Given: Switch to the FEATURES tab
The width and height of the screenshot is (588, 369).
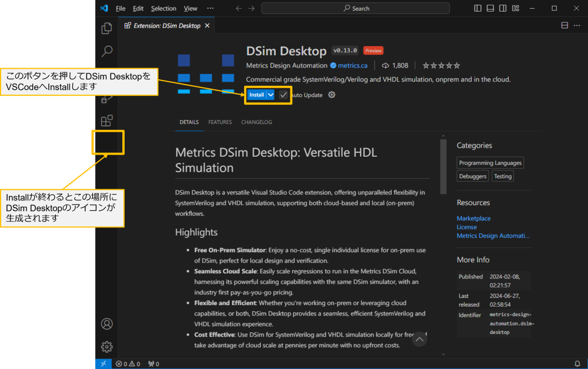Looking at the screenshot, I should tap(220, 122).
